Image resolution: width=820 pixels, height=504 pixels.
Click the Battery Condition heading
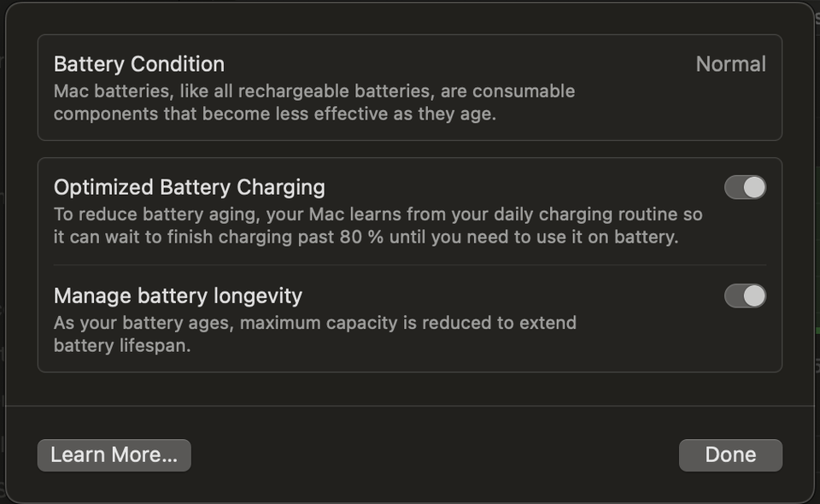(x=139, y=64)
